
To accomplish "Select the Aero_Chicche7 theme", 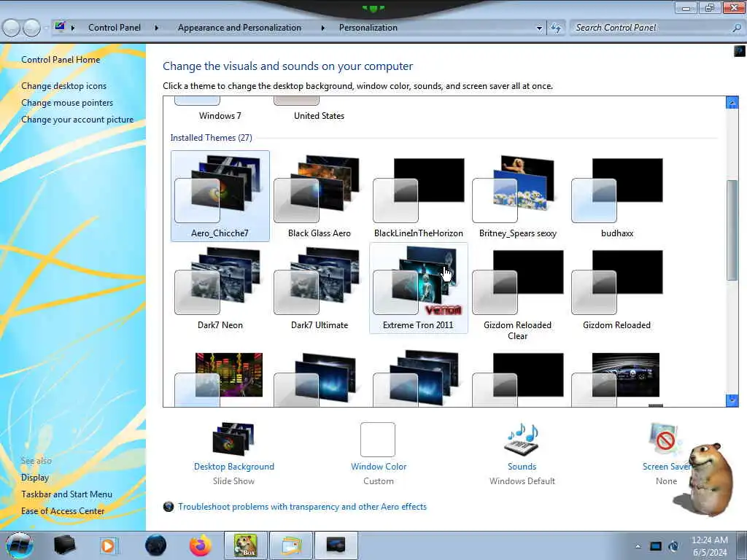I will 220,195.
